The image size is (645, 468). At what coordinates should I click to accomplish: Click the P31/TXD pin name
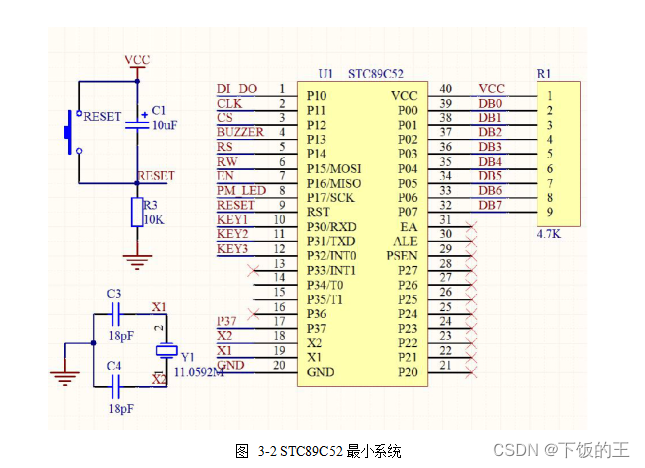click(x=331, y=241)
